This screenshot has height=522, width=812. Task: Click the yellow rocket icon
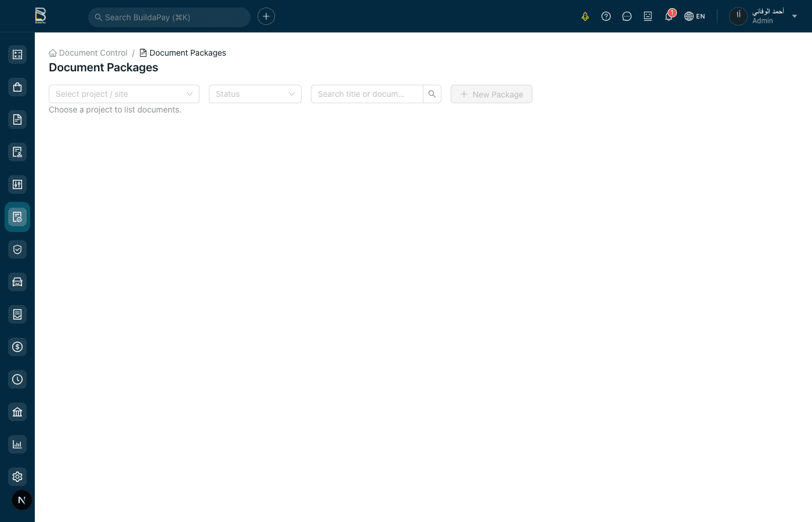point(585,16)
